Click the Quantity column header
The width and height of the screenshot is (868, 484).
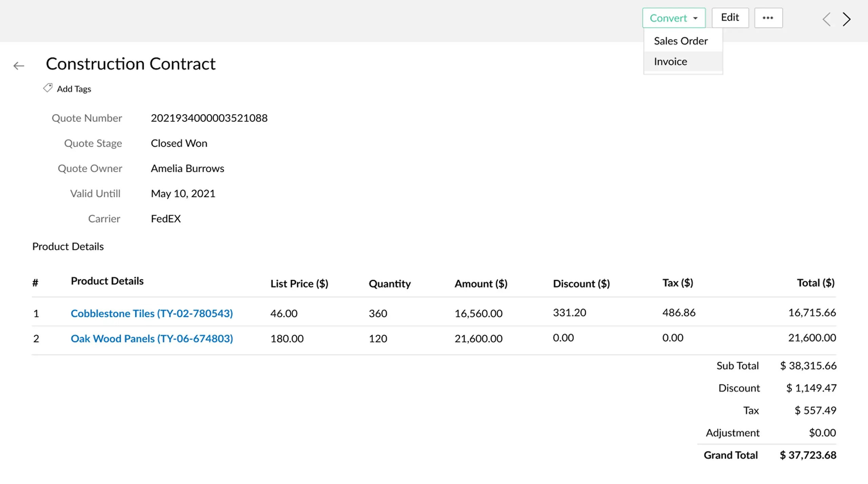[x=390, y=283]
